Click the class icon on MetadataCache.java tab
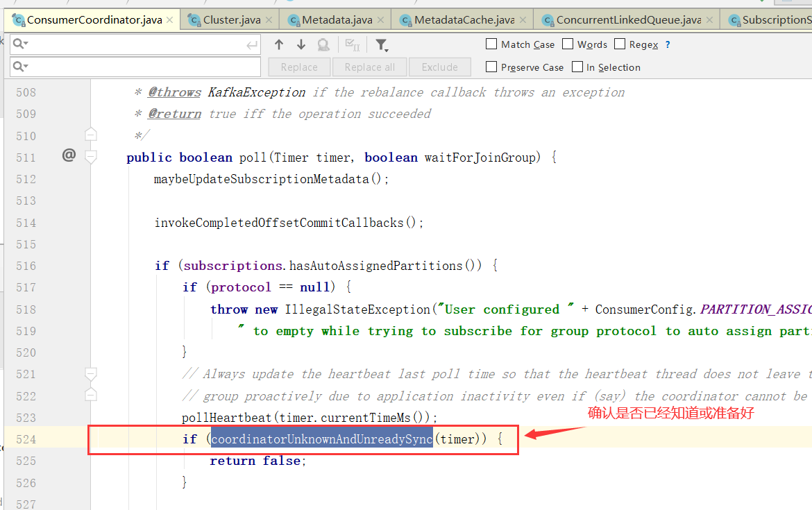Viewport: 812px width, 510px height. (x=405, y=19)
